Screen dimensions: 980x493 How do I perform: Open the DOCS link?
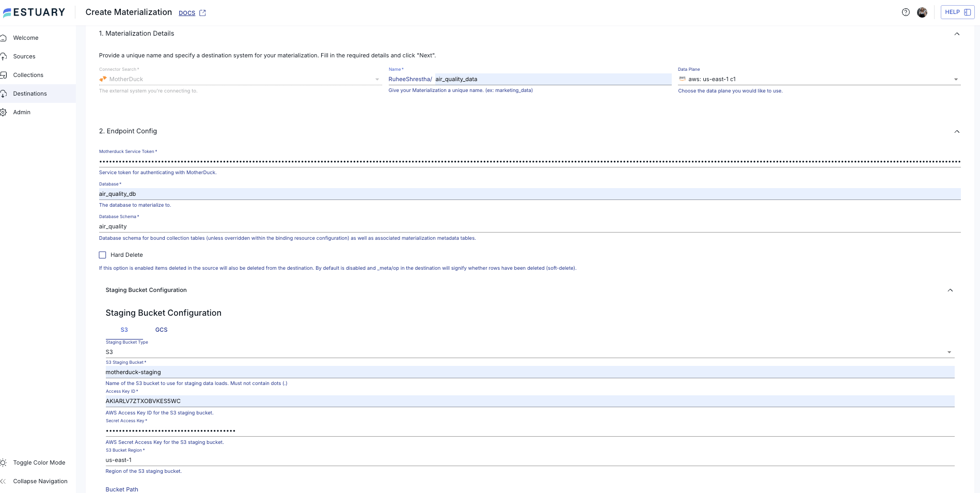click(187, 13)
